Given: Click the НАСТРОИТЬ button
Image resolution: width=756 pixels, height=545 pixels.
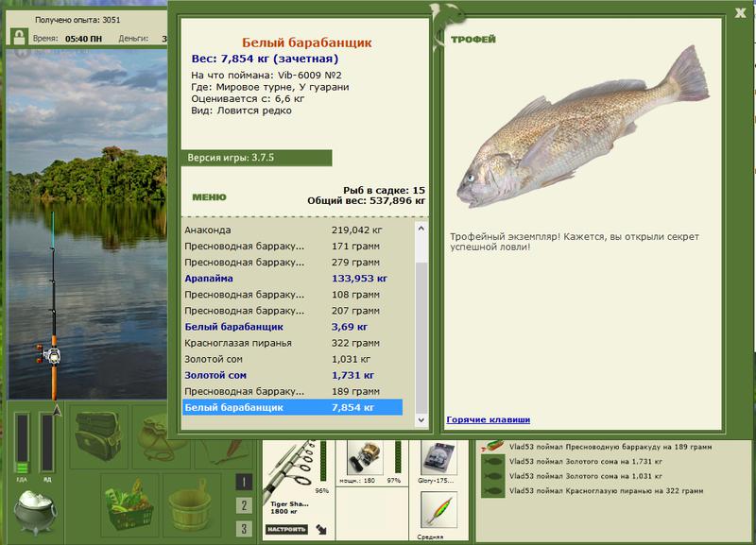Looking at the screenshot, I should pyautogui.click(x=287, y=530).
